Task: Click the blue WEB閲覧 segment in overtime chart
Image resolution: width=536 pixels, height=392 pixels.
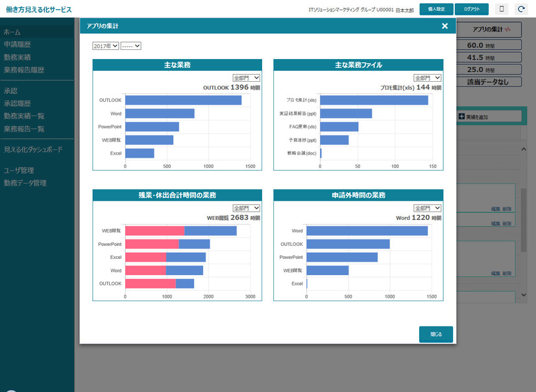Action: pos(210,230)
